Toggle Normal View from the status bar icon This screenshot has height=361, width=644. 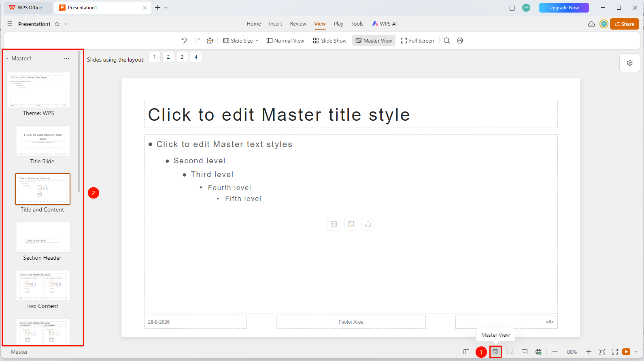466,352
